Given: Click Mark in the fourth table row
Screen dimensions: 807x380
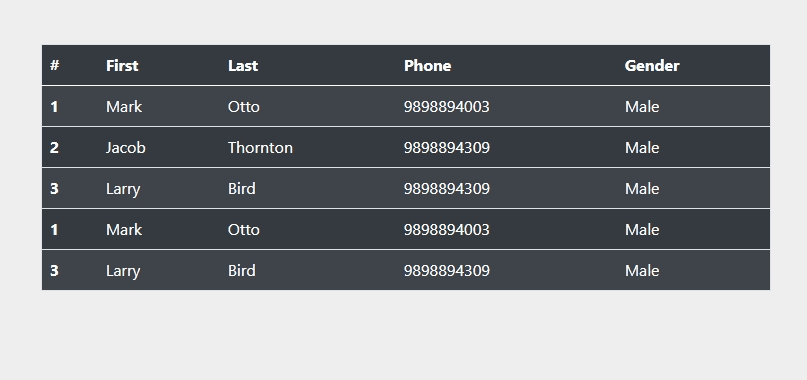Looking at the screenshot, I should point(124,230).
